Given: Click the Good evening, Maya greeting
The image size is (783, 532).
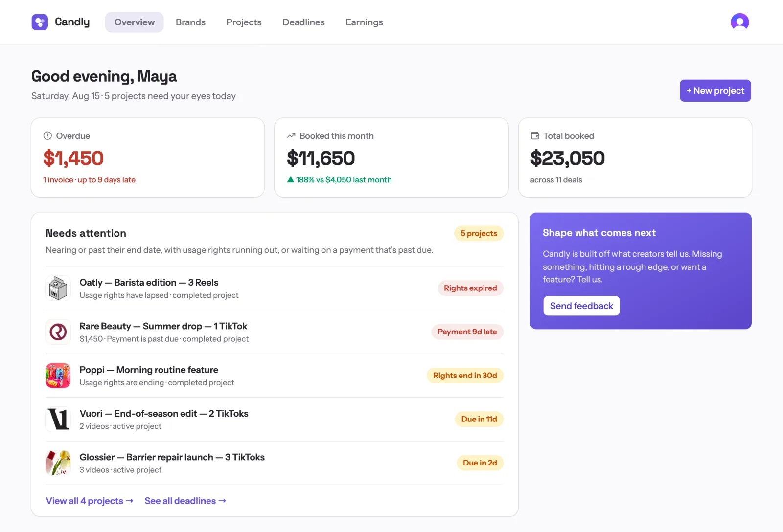Looking at the screenshot, I should coord(104,76).
